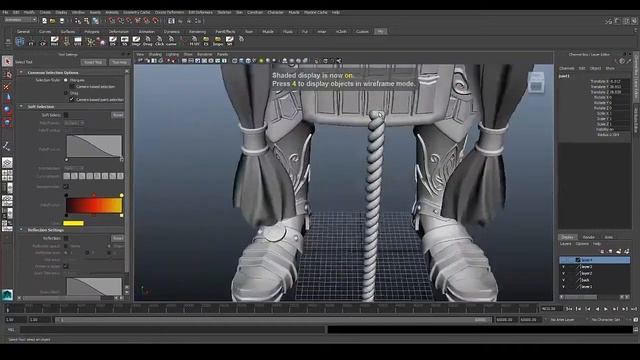The width and height of the screenshot is (640, 360).
Task: Click the Falloff color gradient ramp
Action: (94, 205)
